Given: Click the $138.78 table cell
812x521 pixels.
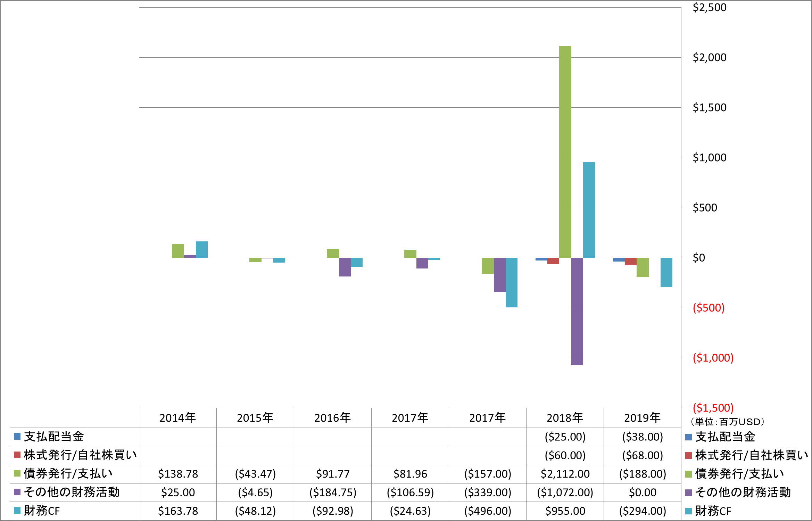Looking at the screenshot, I should pos(178,474).
